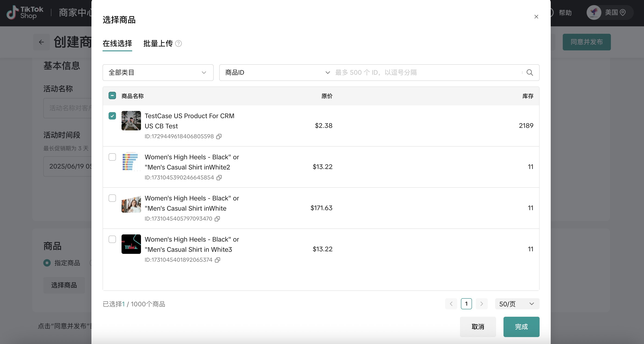Copy product ID ending in 093470

(x=217, y=219)
